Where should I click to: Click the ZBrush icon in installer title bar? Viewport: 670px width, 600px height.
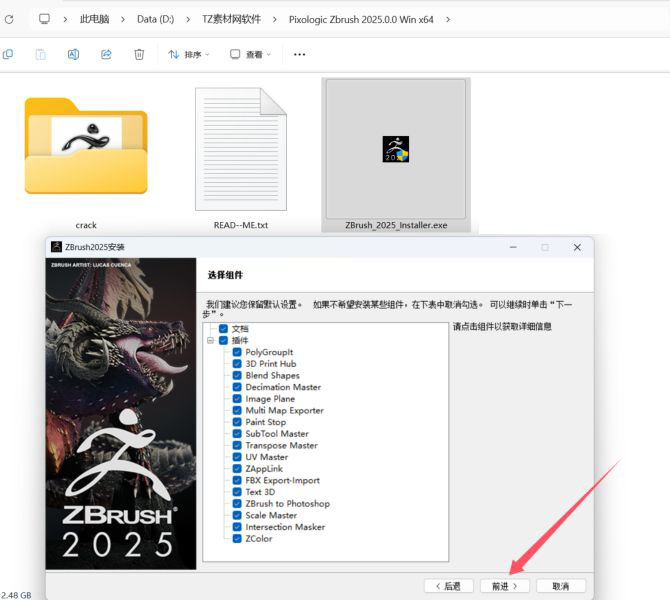(56, 247)
